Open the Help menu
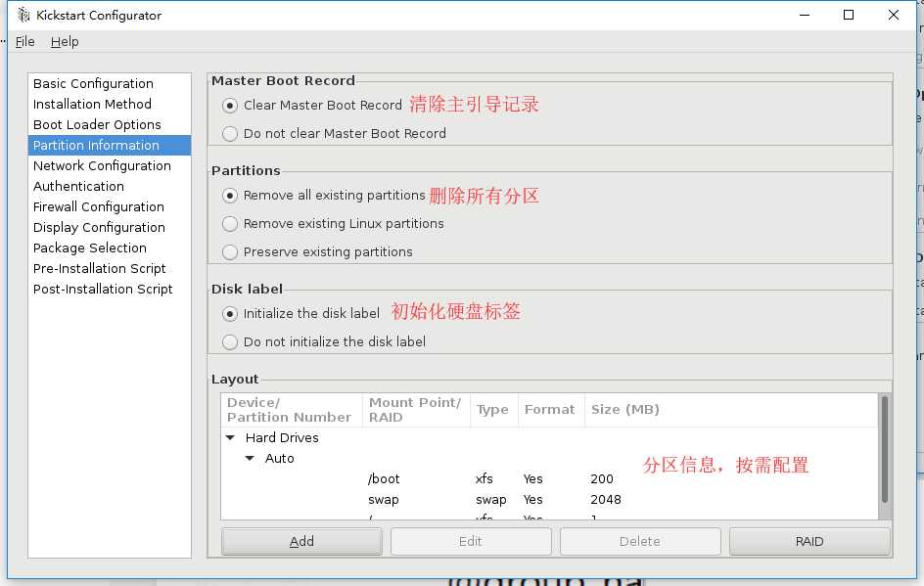This screenshot has width=924, height=586. 65,42
